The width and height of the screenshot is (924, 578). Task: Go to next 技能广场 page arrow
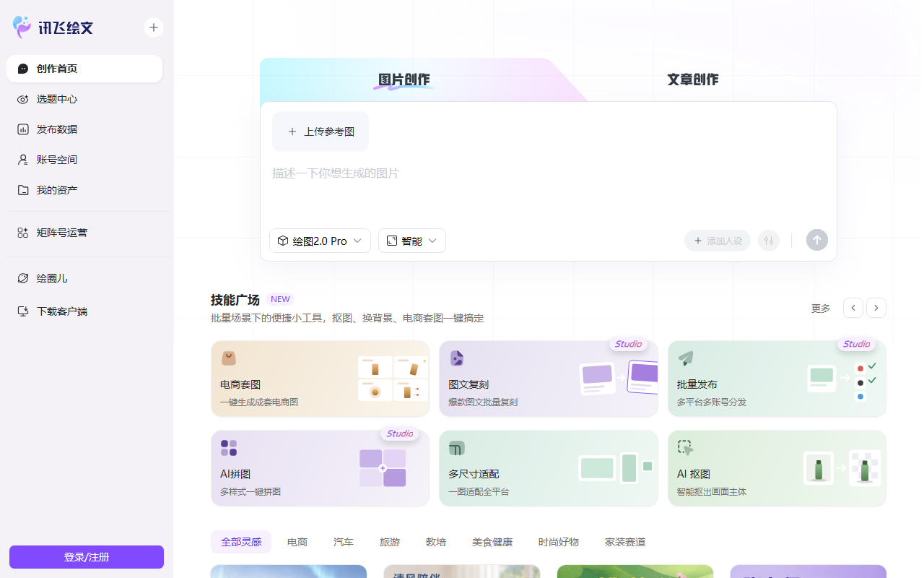click(876, 308)
